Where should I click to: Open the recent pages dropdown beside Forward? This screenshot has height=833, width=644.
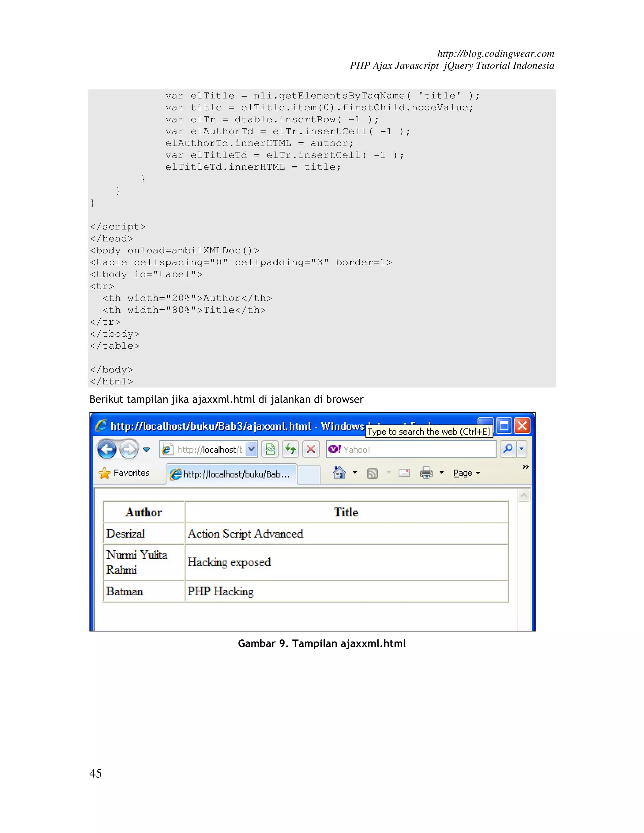[146, 450]
